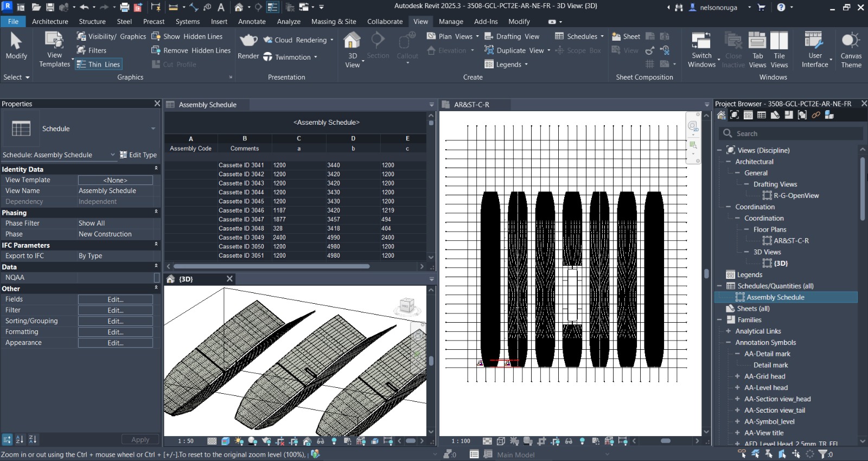The width and height of the screenshot is (868, 461).
Task: Launch the Render teapot tool
Action: 248,46
